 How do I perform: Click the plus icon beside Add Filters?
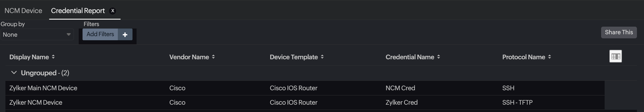pos(125,35)
